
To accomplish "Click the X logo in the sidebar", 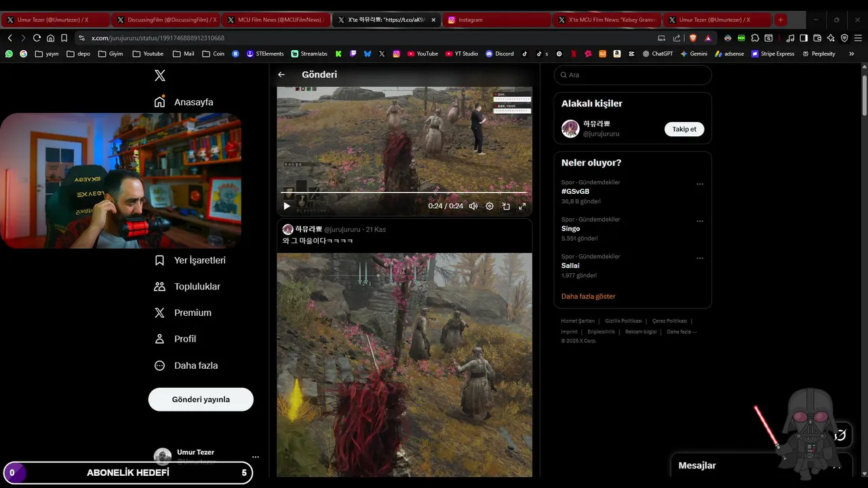I will click(160, 75).
